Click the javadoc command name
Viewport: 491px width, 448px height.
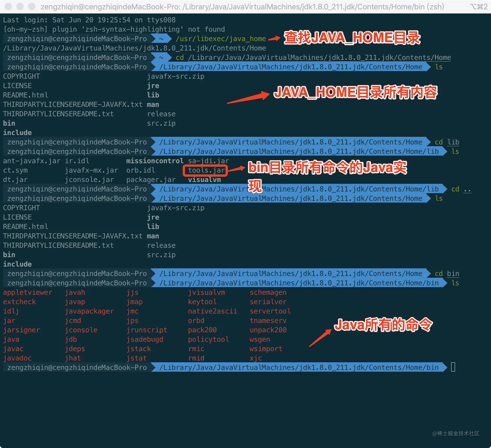17,358
